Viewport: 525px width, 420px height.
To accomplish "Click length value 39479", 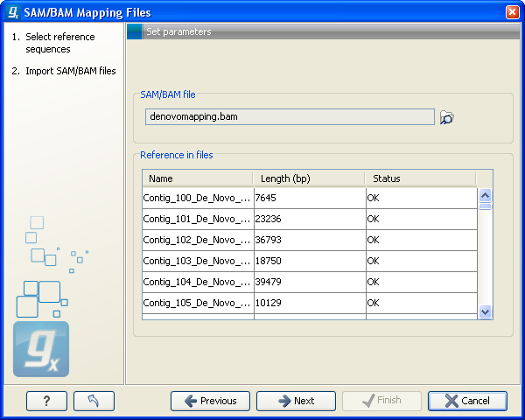I will pos(269,282).
